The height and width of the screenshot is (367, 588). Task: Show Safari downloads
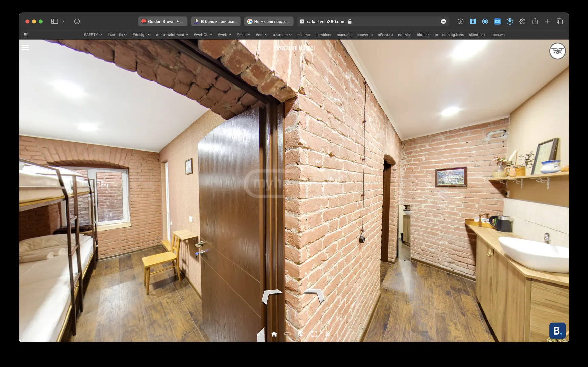pos(461,21)
